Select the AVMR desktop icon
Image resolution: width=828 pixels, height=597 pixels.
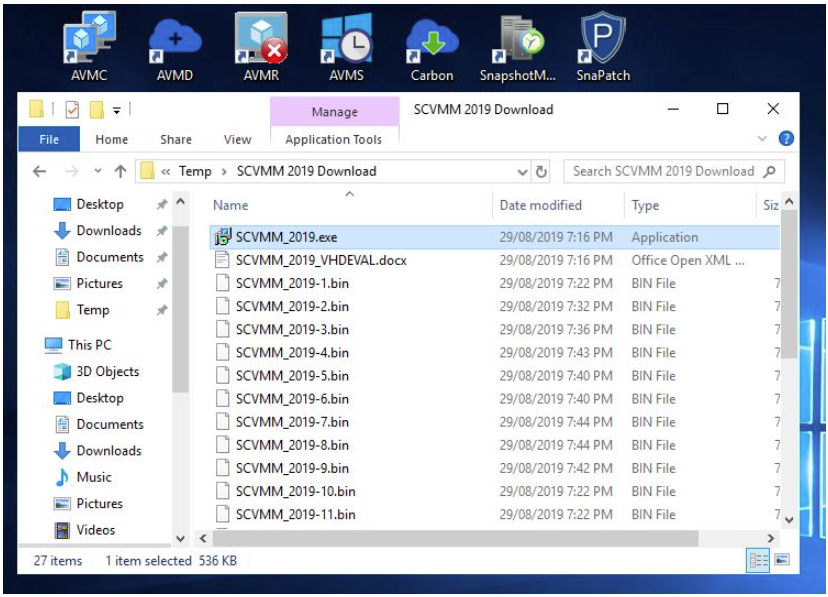(x=261, y=48)
